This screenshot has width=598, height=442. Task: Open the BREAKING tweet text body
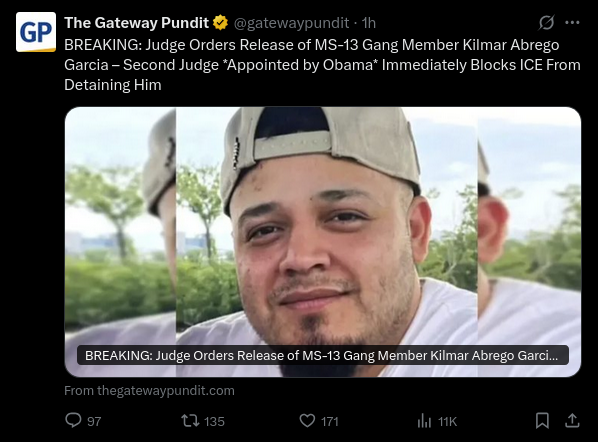coord(322,65)
